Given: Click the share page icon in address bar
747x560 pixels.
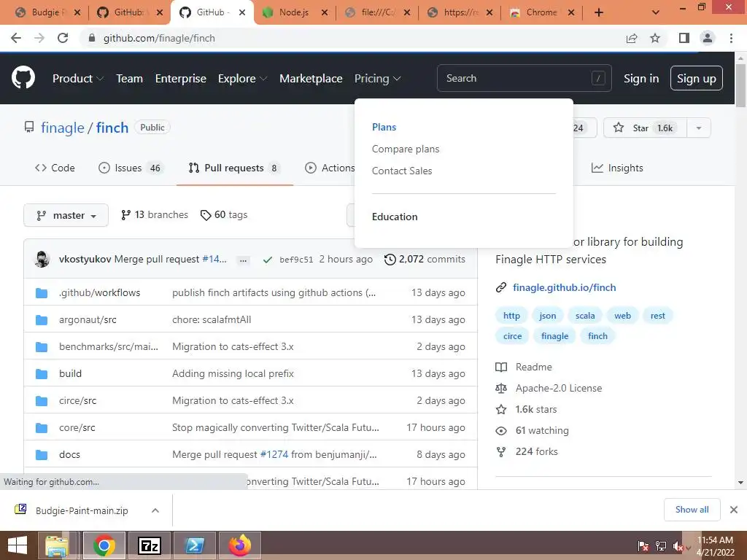Looking at the screenshot, I should click(x=632, y=38).
